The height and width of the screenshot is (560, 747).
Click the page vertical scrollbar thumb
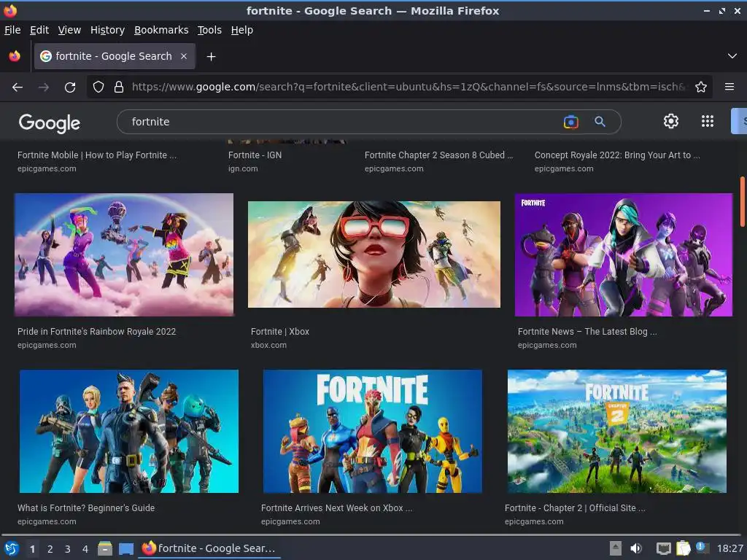tap(742, 202)
